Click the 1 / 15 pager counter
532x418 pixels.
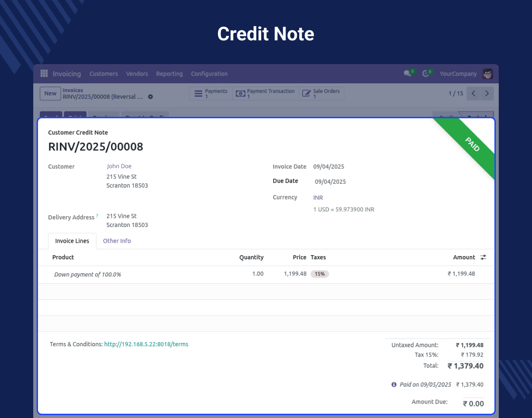(456, 93)
